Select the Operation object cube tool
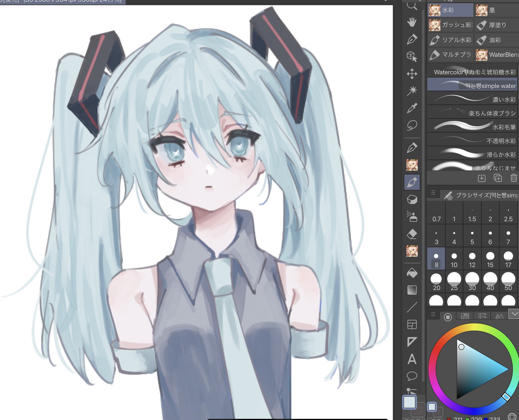 pos(412,57)
